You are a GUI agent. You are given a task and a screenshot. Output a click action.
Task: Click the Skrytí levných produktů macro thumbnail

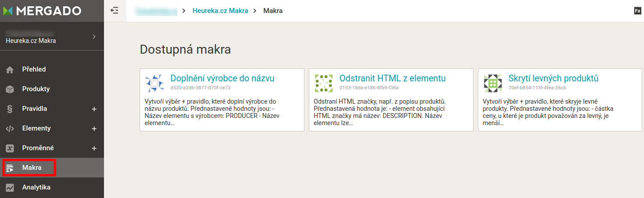pos(493,83)
